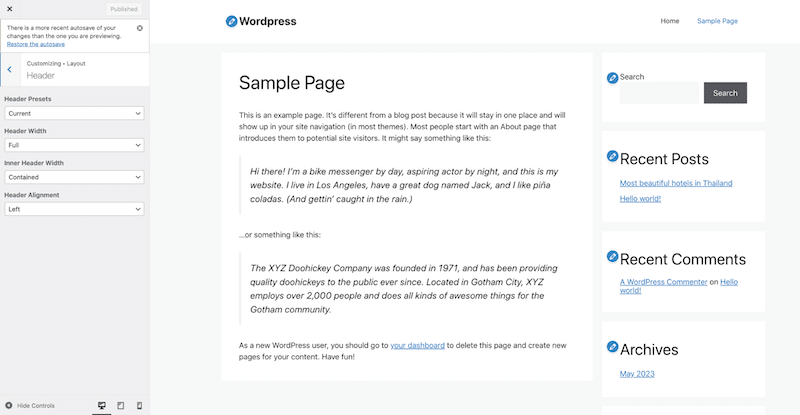Click into the search text field
This screenshot has width=800, height=415.
click(x=659, y=93)
